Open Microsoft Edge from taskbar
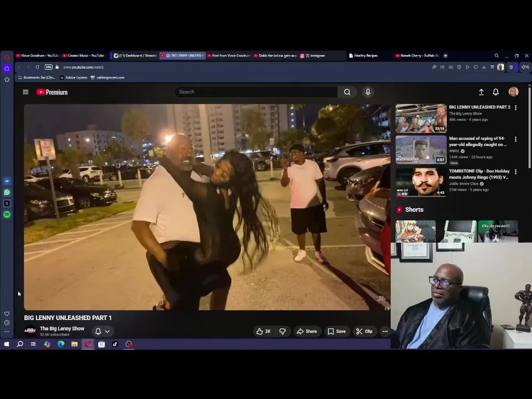 tap(61, 344)
